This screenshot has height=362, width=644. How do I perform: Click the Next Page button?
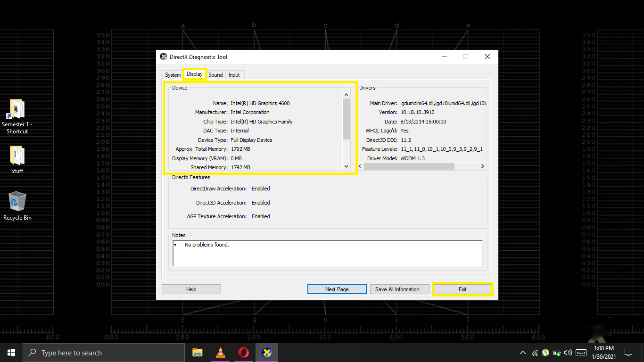(x=337, y=289)
